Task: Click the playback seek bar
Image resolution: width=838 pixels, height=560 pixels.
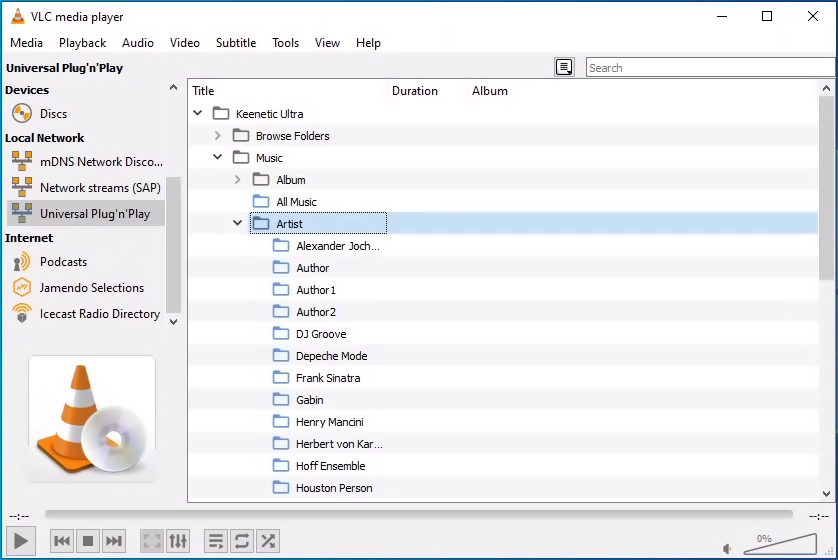Action: [418, 514]
